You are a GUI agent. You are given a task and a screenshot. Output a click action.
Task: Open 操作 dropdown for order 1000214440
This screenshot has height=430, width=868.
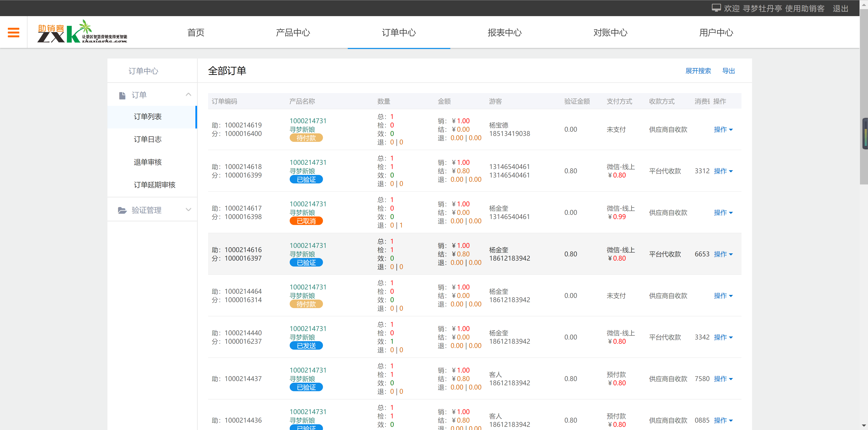(723, 337)
